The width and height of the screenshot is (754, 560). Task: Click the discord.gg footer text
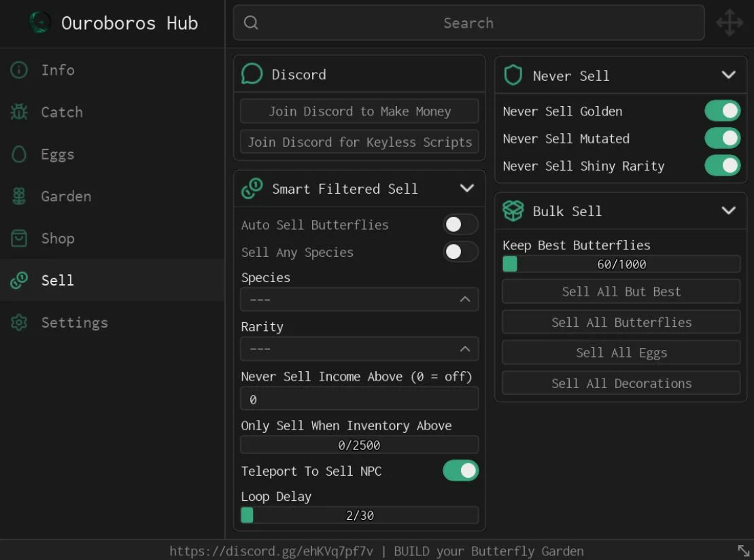pos(271,551)
